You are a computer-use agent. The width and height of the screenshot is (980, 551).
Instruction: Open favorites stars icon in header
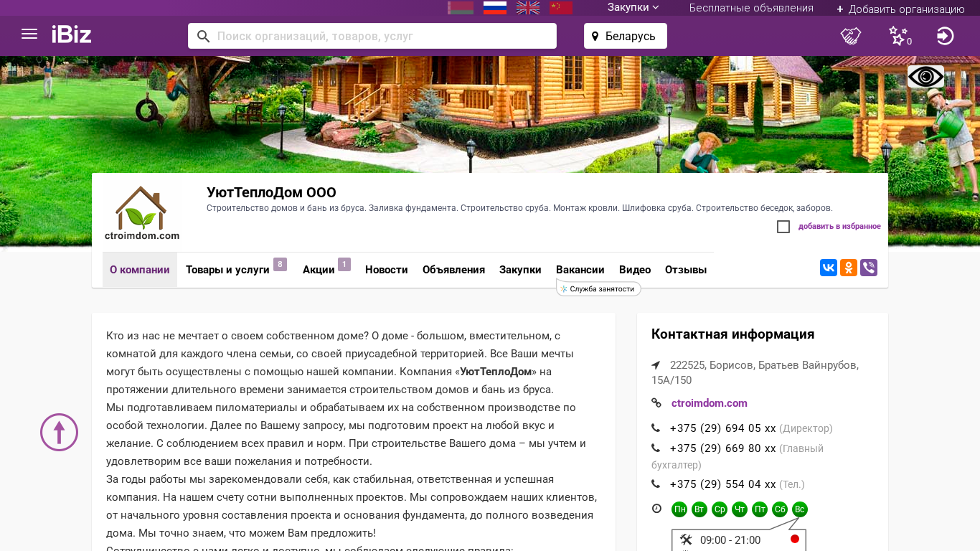pyautogui.click(x=899, y=36)
